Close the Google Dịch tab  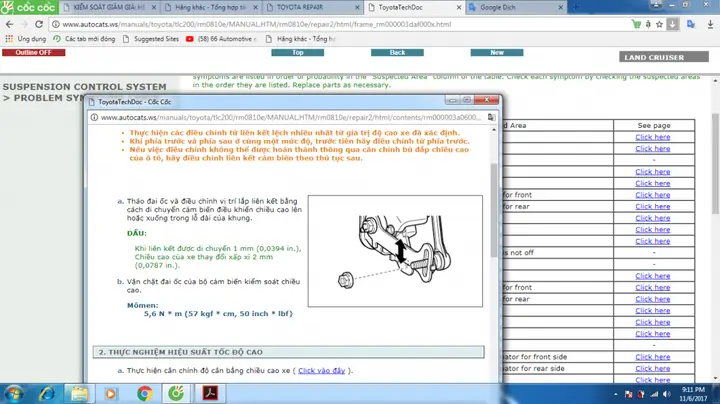[561, 7]
